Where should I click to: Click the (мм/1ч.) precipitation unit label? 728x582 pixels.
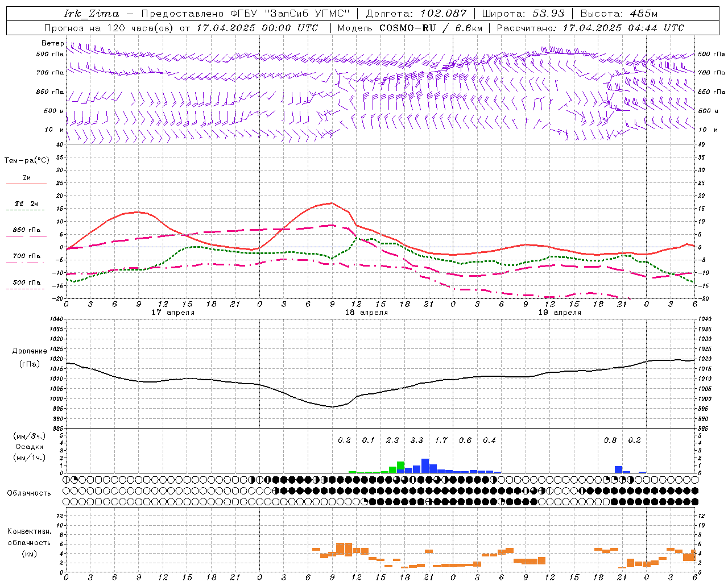tap(29, 458)
